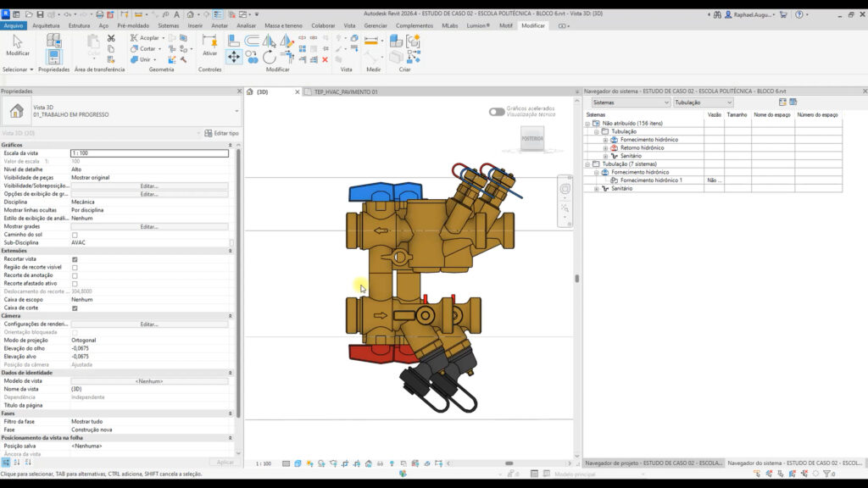This screenshot has height=488, width=868.
Task: Click Editar for Mostrar grades
Action: pyautogui.click(x=149, y=227)
